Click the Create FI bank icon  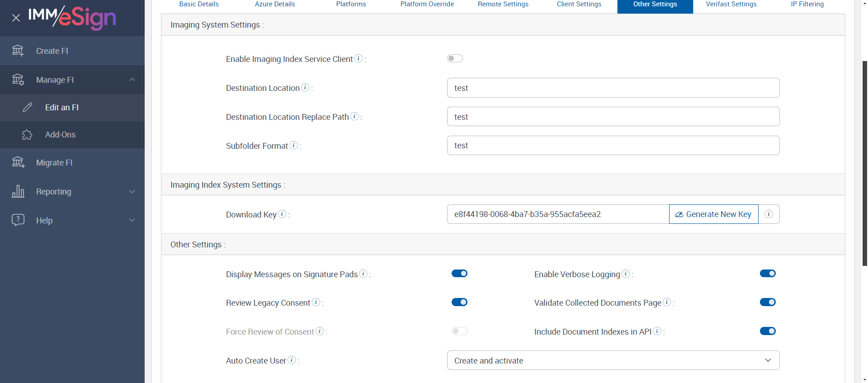[x=18, y=51]
